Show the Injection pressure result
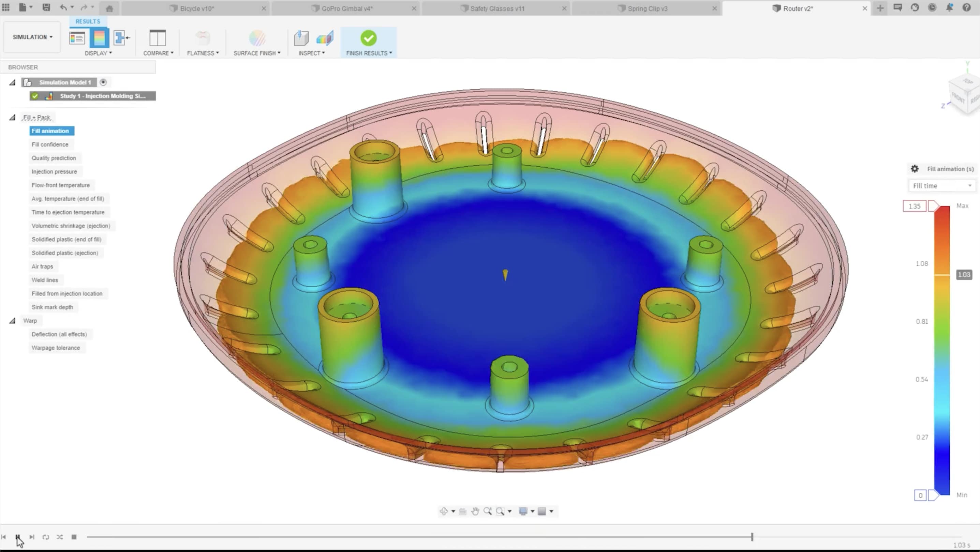 [54, 171]
